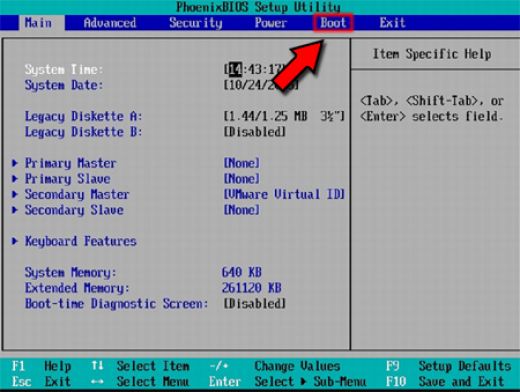Image resolution: width=520 pixels, height=392 pixels.
Task: Expand the Primary Slave arrow
Action: (15, 179)
